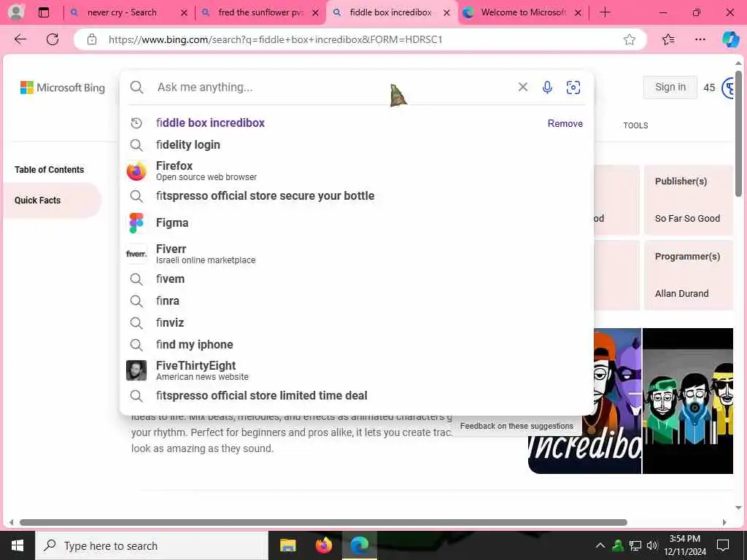The width and height of the screenshot is (747, 560).
Task: Open the Favorites list icon
Action: tap(668, 39)
